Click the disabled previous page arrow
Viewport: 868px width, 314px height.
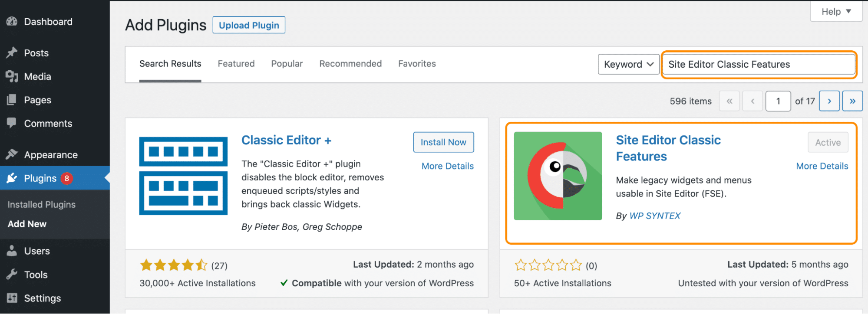[x=752, y=101]
